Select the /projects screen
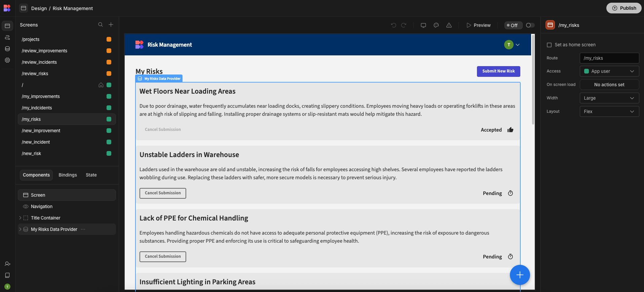 67,39
